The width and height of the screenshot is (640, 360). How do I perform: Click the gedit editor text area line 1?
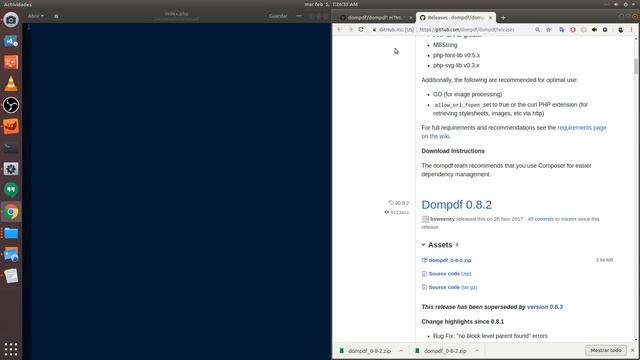[182, 27]
